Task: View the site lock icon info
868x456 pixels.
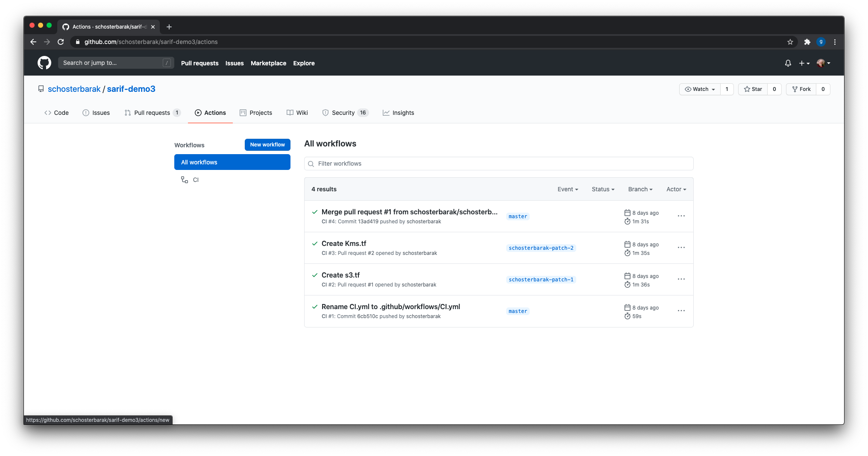Action: click(78, 42)
